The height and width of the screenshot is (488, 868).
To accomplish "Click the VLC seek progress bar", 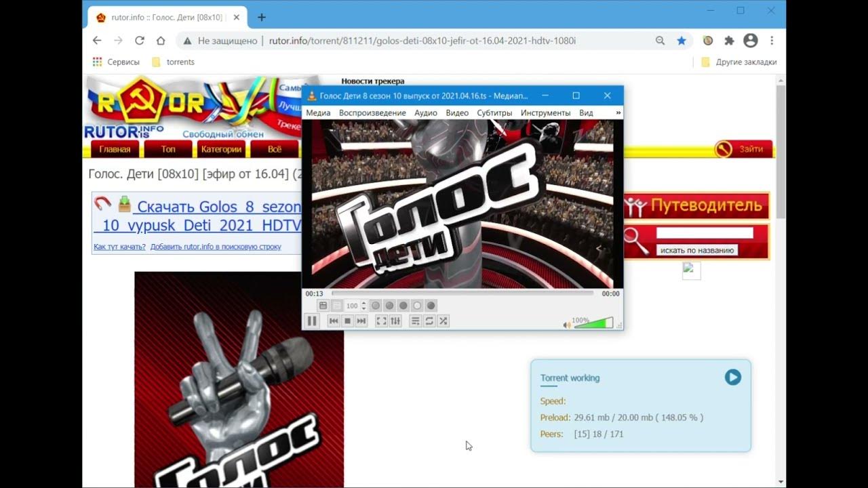I will 462,293.
